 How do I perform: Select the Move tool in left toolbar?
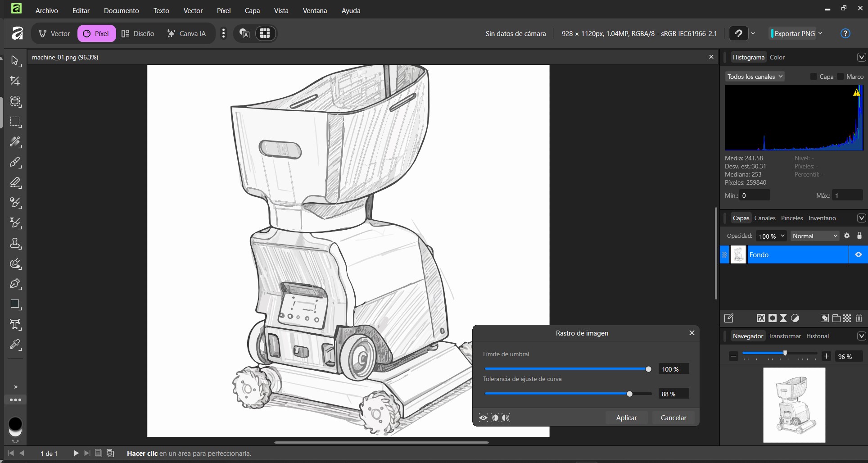15,61
